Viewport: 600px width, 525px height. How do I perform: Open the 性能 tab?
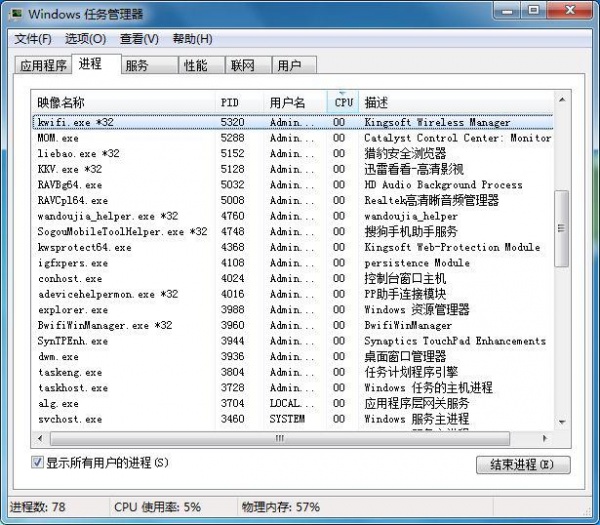coord(202,65)
